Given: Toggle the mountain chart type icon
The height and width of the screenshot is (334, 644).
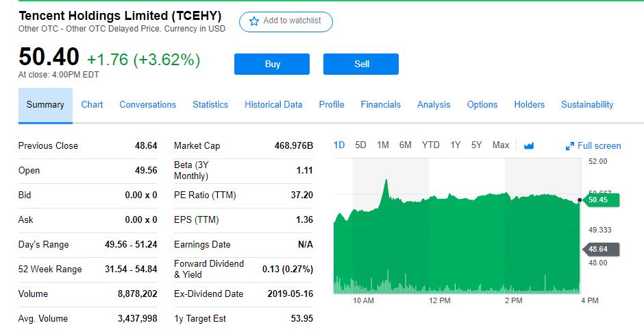Looking at the screenshot, I should tap(529, 145).
